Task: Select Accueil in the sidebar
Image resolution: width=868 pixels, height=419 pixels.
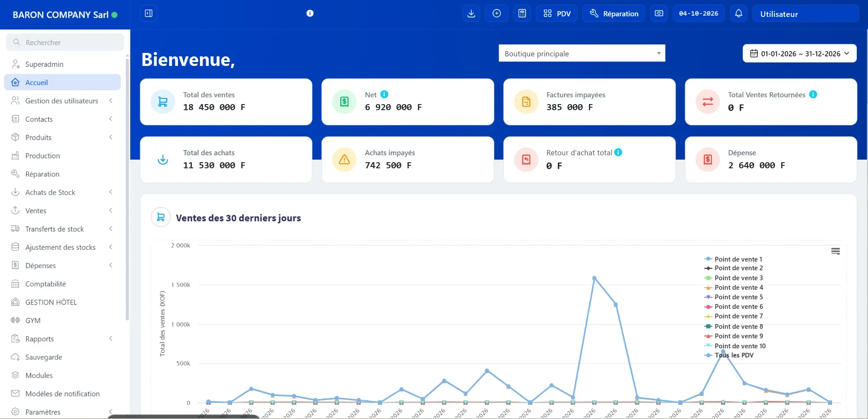Action: click(x=62, y=82)
